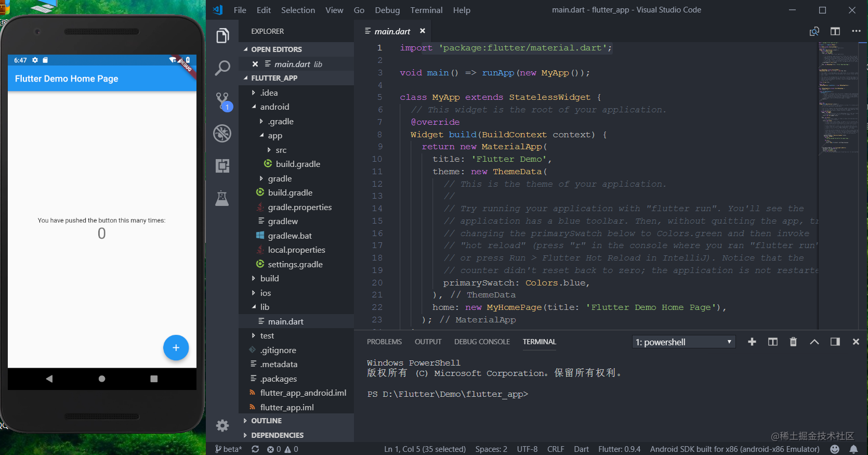Switch to the PROBLEMS panel tab

(x=384, y=342)
